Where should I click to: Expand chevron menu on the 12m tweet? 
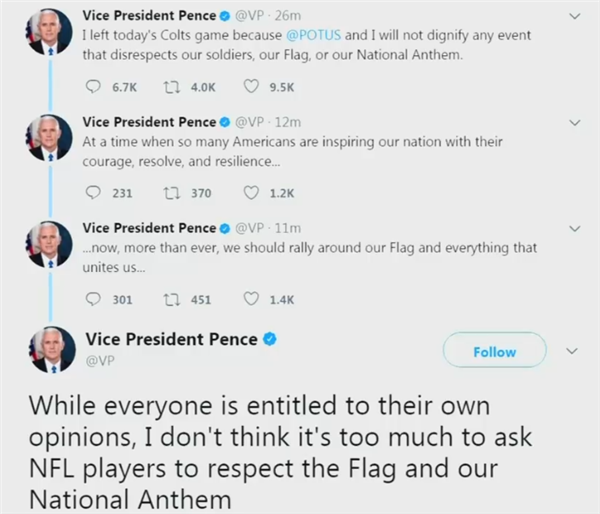coord(574,122)
